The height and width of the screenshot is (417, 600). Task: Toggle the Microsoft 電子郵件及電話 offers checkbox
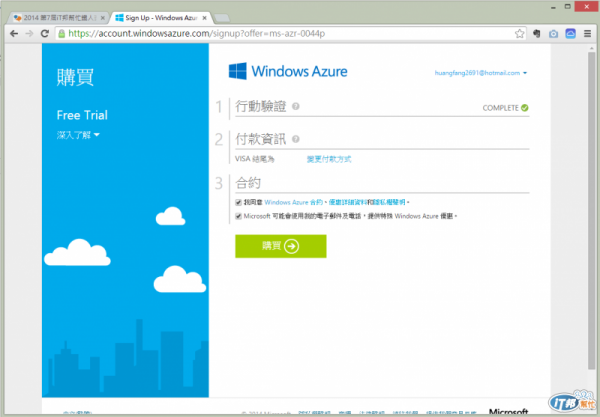238,216
